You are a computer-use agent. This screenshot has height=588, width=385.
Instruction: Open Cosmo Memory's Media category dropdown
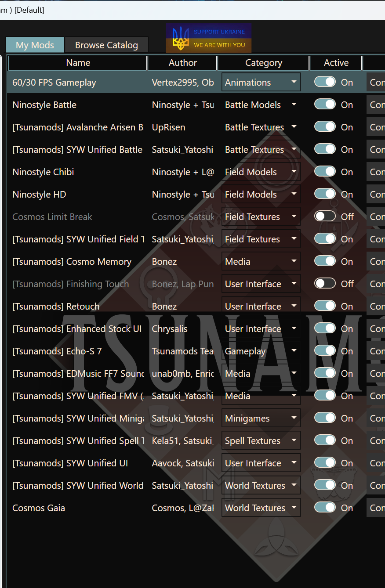[x=261, y=261]
